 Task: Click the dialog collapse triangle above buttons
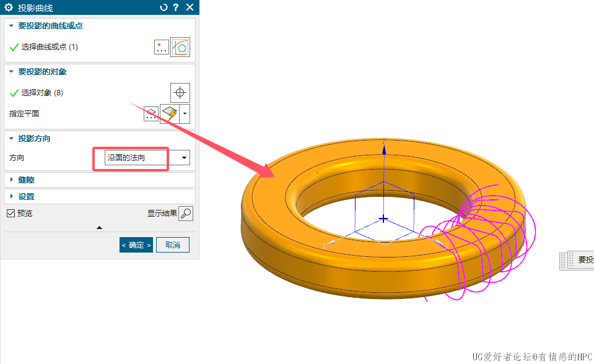click(99, 228)
